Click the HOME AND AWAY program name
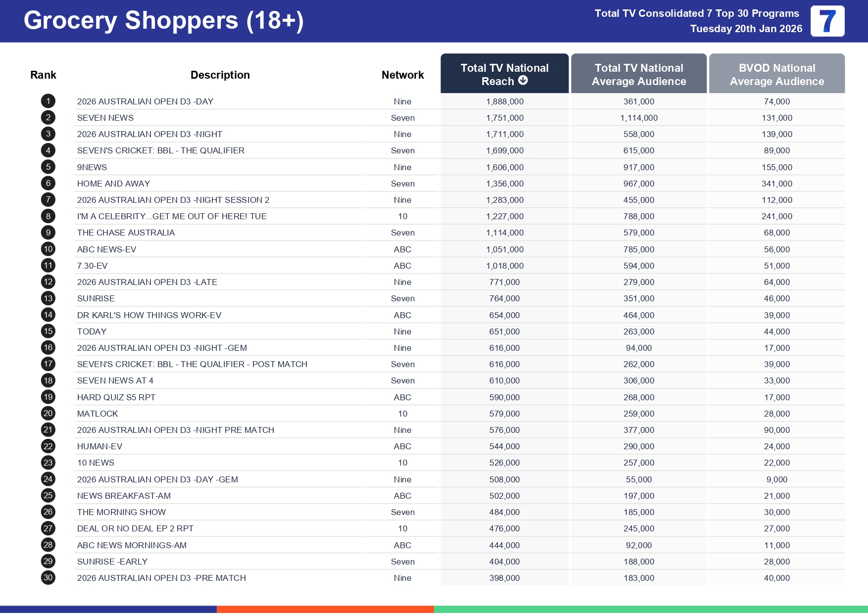 [113, 184]
